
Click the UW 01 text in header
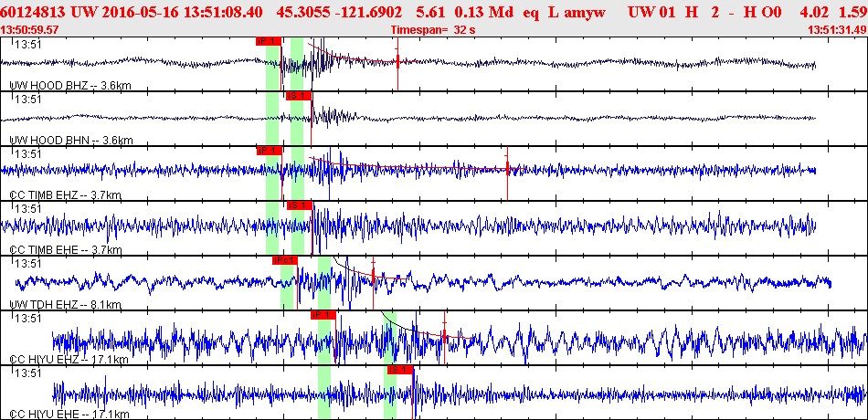[x=652, y=11]
